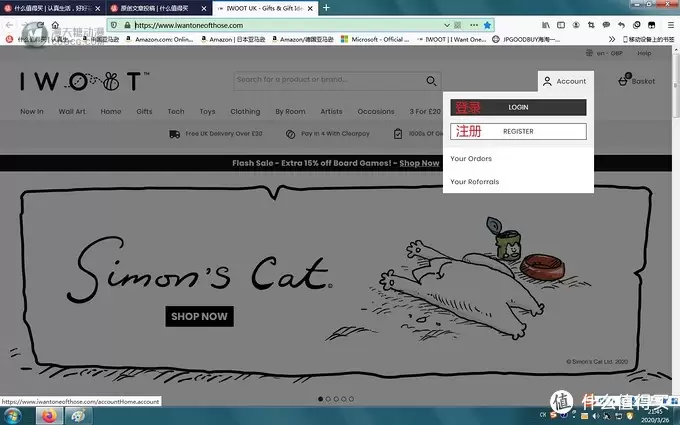Open the Help link

[644, 53]
